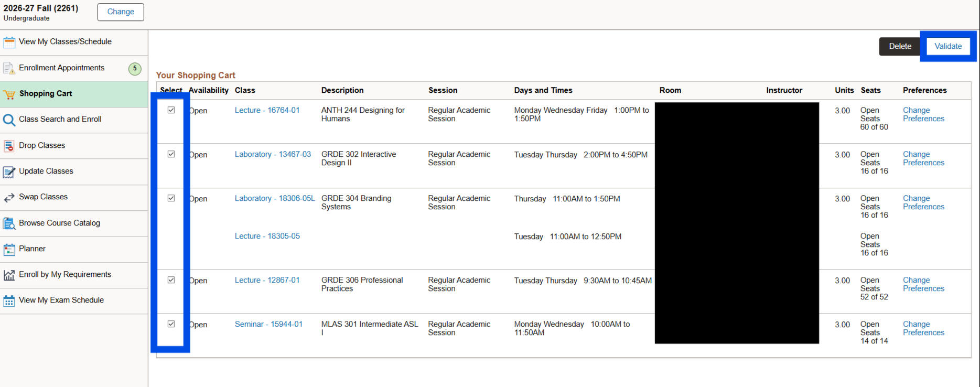The image size is (980, 387).
Task: Click the Browse Course Catalog icon
Action: 9,223
